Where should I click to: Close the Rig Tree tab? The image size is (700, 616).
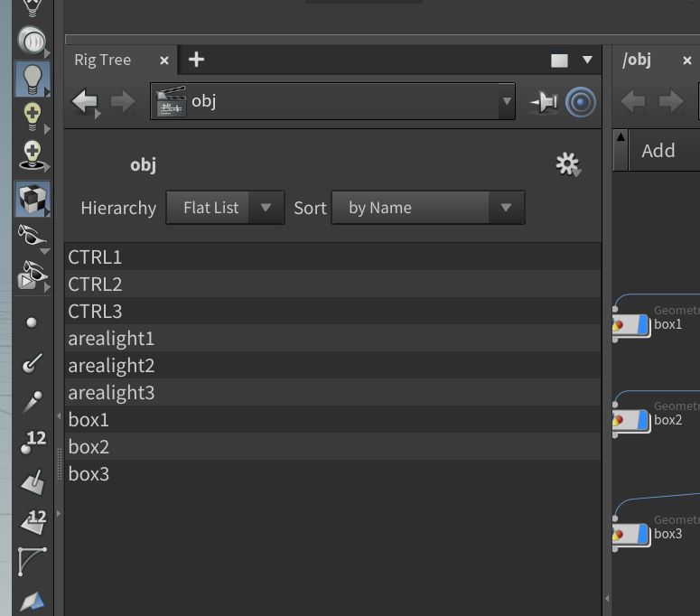[x=164, y=61]
